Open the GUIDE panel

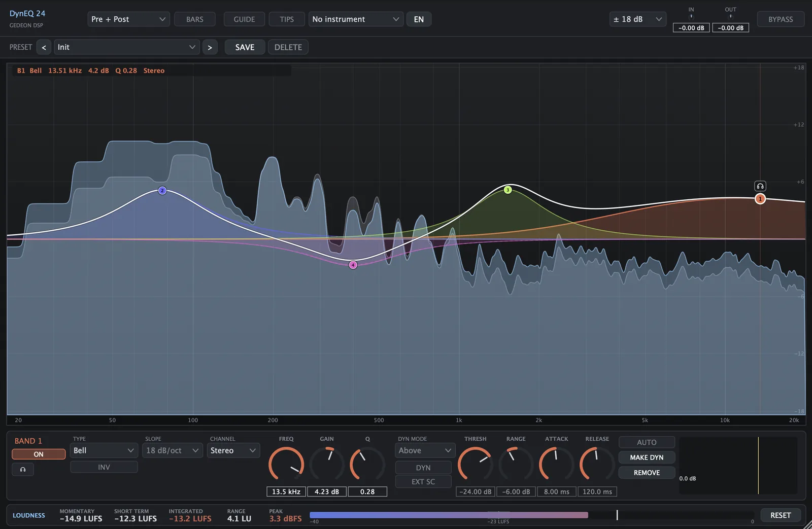[x=244, y=19]
